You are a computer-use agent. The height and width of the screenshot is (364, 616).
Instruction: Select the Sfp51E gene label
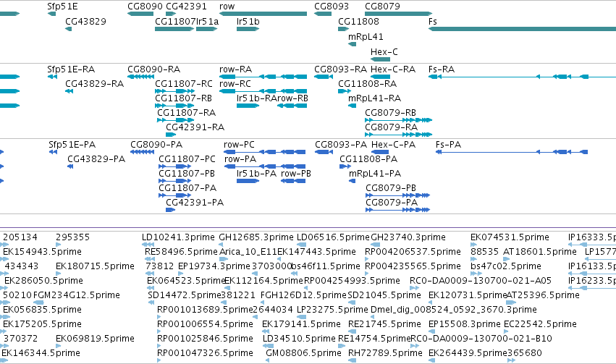(x=62, y=7)
